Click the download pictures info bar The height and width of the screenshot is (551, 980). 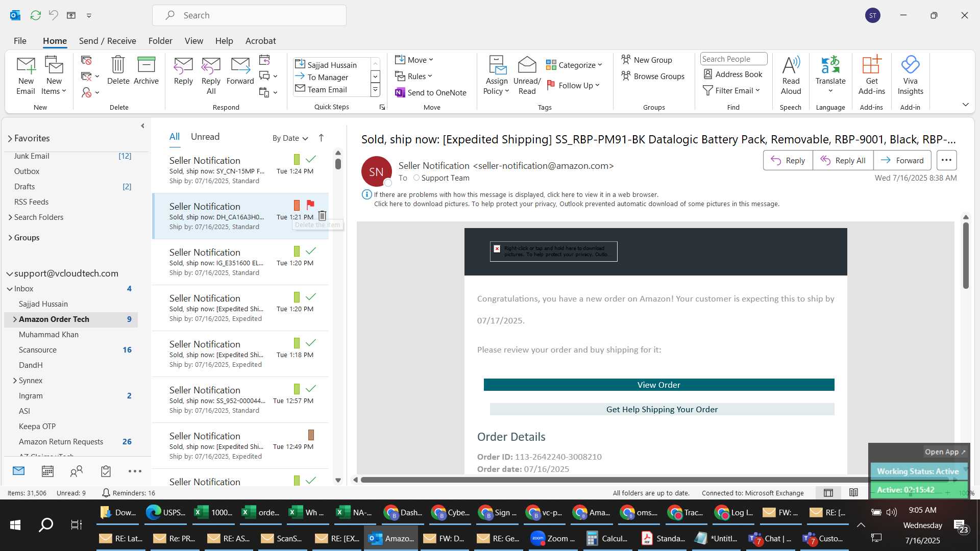576,204
